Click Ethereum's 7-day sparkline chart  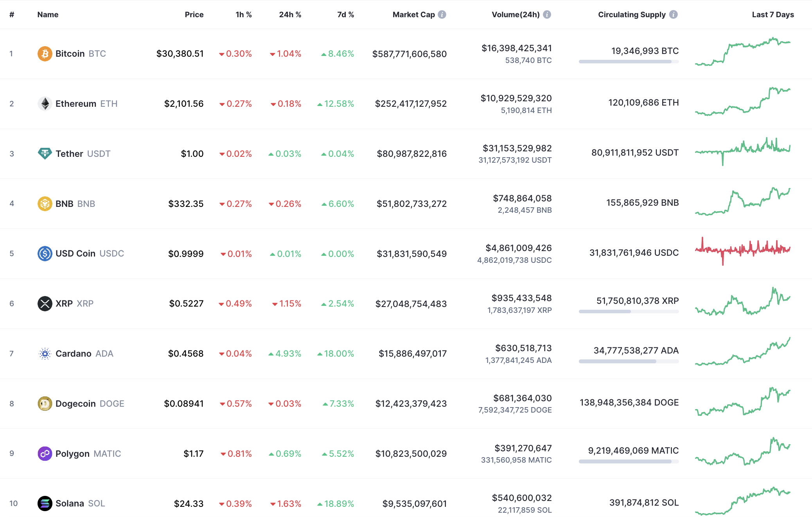coord(743,103)
